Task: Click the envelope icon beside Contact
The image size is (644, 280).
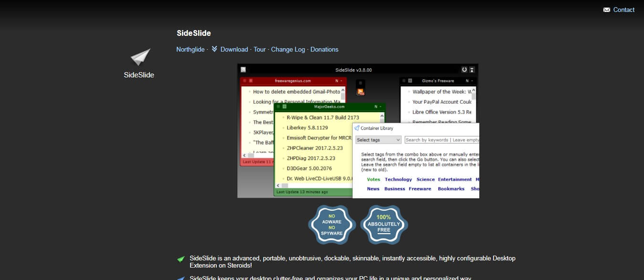Action: pyautogui.click(x=607, y=10)
